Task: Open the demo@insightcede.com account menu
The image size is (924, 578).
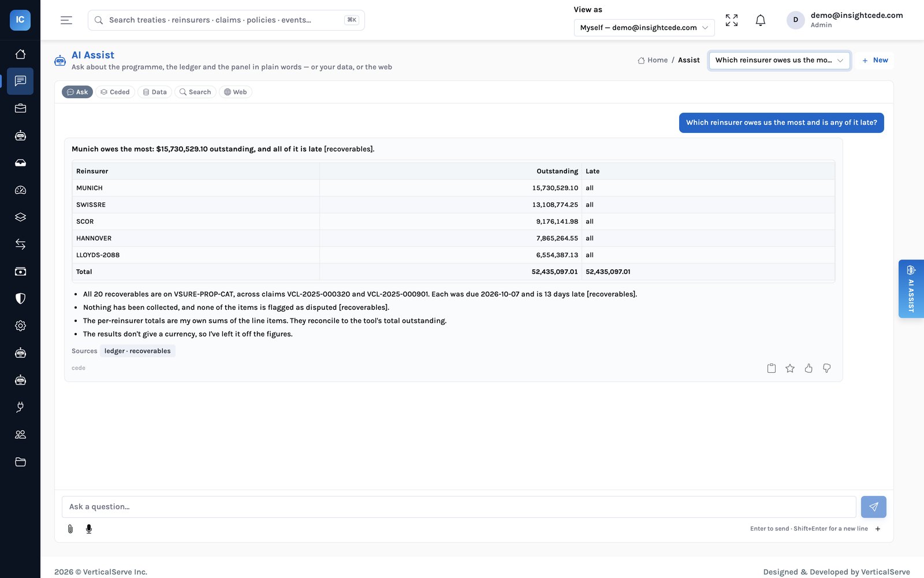Action: pos(845,20)
